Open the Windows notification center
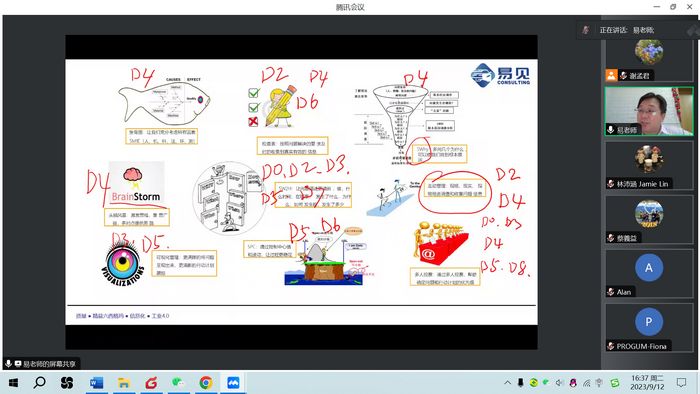 click(x=681, y=382)
